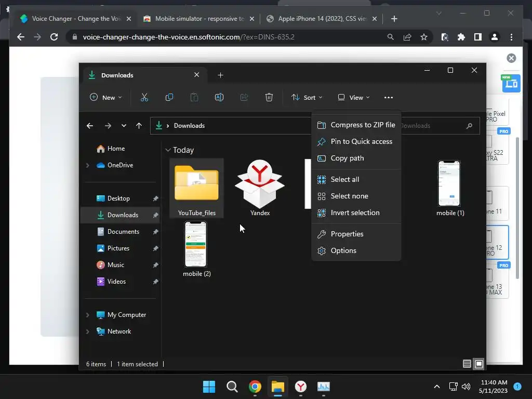Open Chrome side panel icon
This screenshot has width=532, height=399.
[x=478, y=37]
